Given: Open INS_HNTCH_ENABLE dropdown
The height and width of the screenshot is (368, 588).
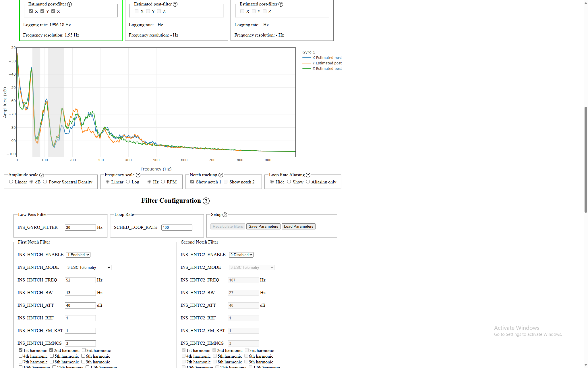Looking at the screenshot, I should [x=78, y=255].
